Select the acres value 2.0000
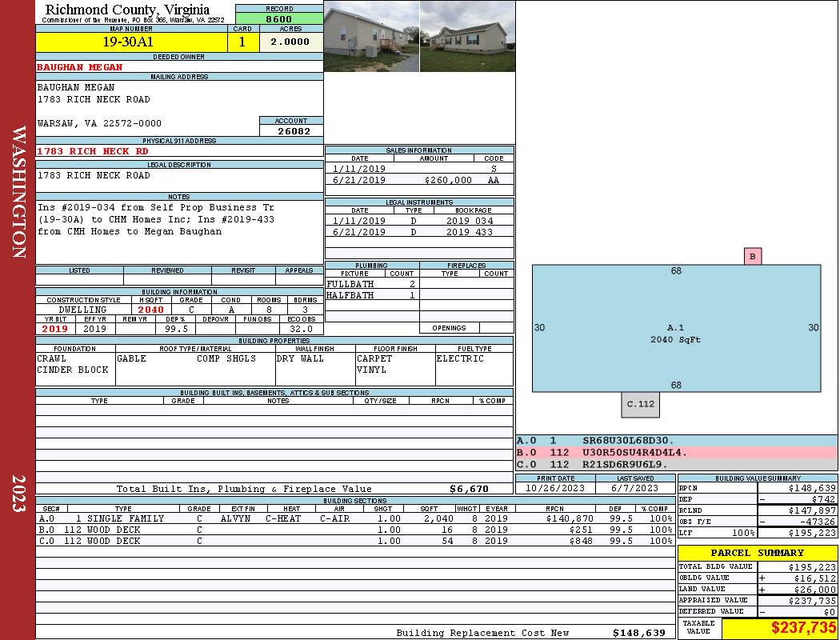 coord(290,42)
